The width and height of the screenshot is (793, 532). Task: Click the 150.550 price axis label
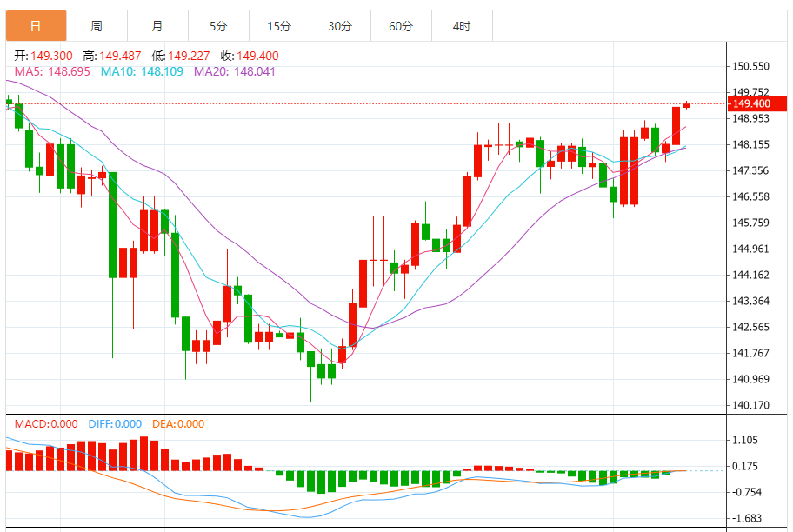click(750, 66)
